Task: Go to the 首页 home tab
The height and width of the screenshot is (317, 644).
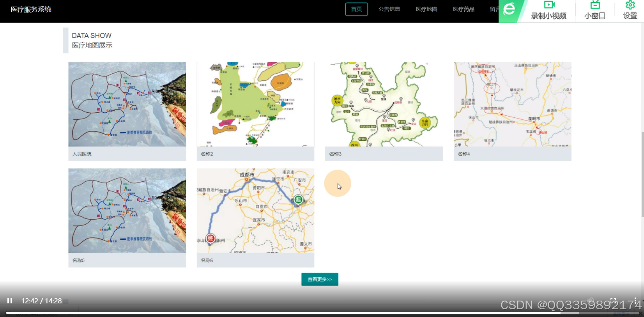Action: [356, 9]
